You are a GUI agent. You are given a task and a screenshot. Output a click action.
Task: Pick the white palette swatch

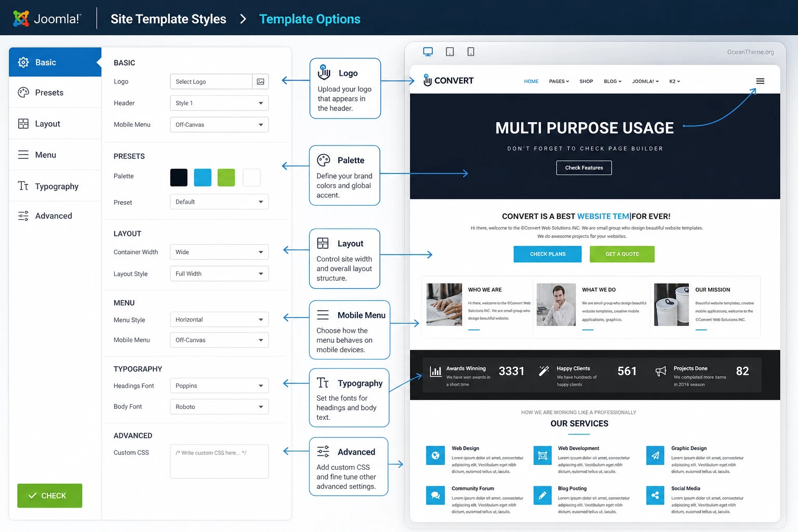251,177
